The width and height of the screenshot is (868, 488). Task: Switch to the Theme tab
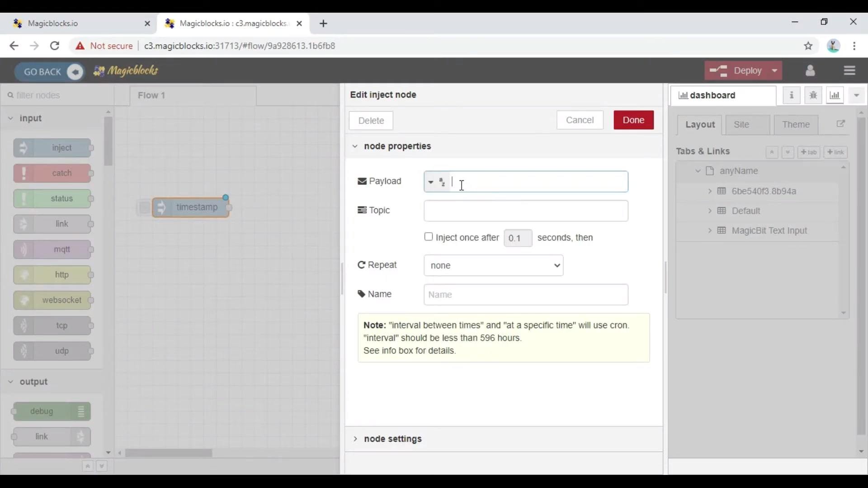tap(796, 124)
